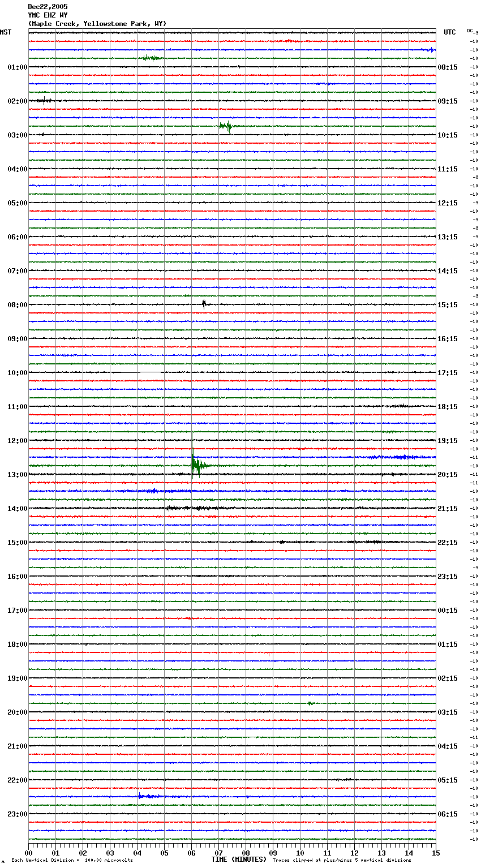Viewport: 481px width, 868px height.
Task: Select the 14:00 MST time label
Action: coord(18,509)
